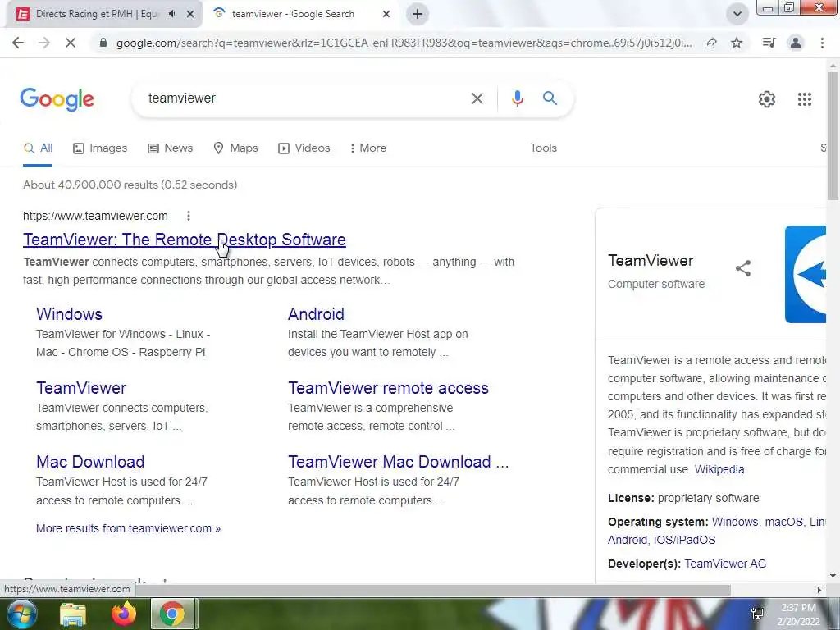Viewport: 840px width, 630px height.
Task: Open media controls icon in toolbar
Action: tap(769, 43)
